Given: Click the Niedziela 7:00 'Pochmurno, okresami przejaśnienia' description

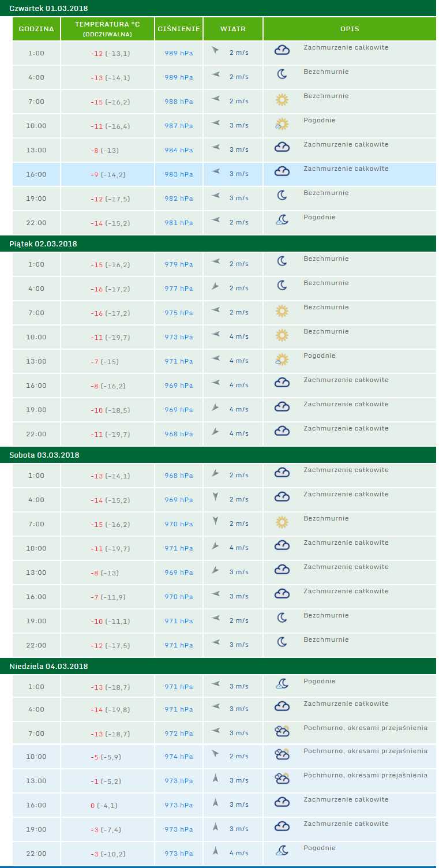Looking at the screenshot, I should 365,728.
